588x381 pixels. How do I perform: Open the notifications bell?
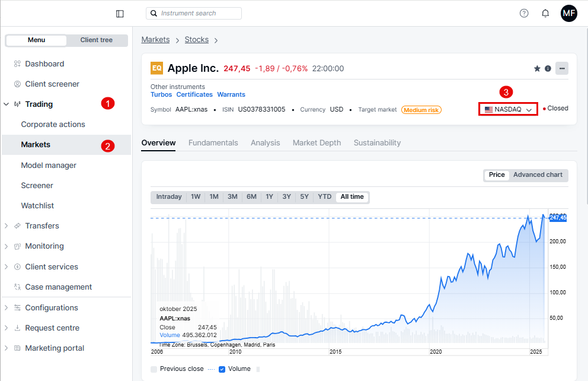545,13
